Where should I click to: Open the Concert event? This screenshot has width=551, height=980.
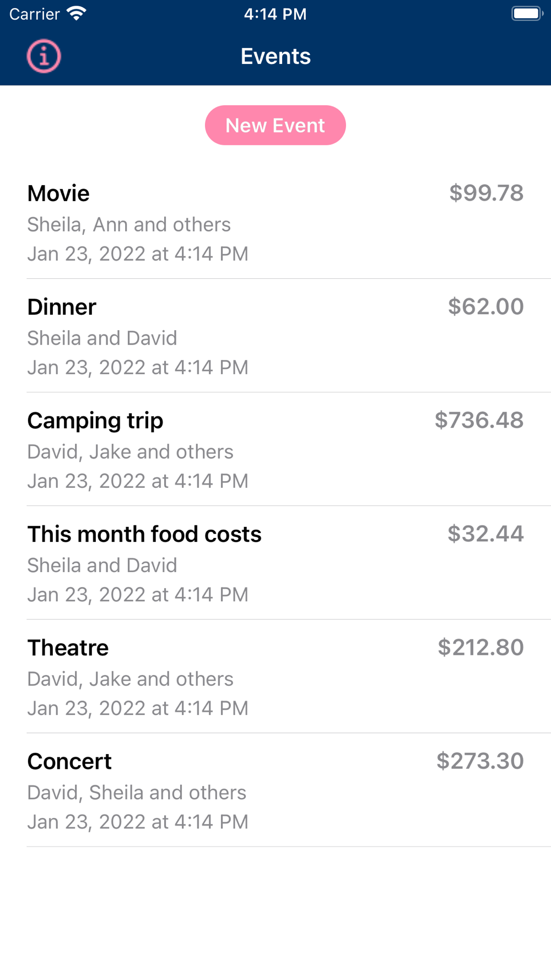(69, 761)
